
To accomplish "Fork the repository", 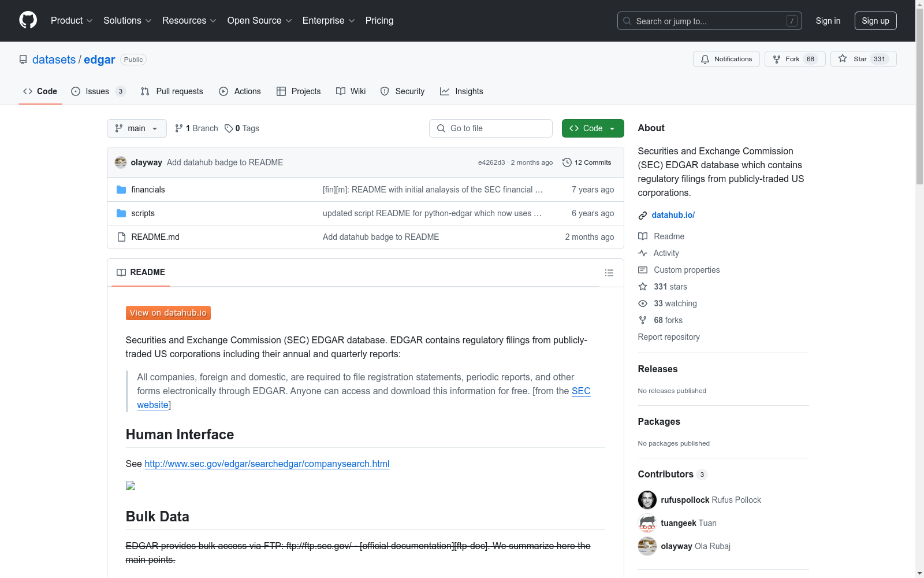I will 795,59.
